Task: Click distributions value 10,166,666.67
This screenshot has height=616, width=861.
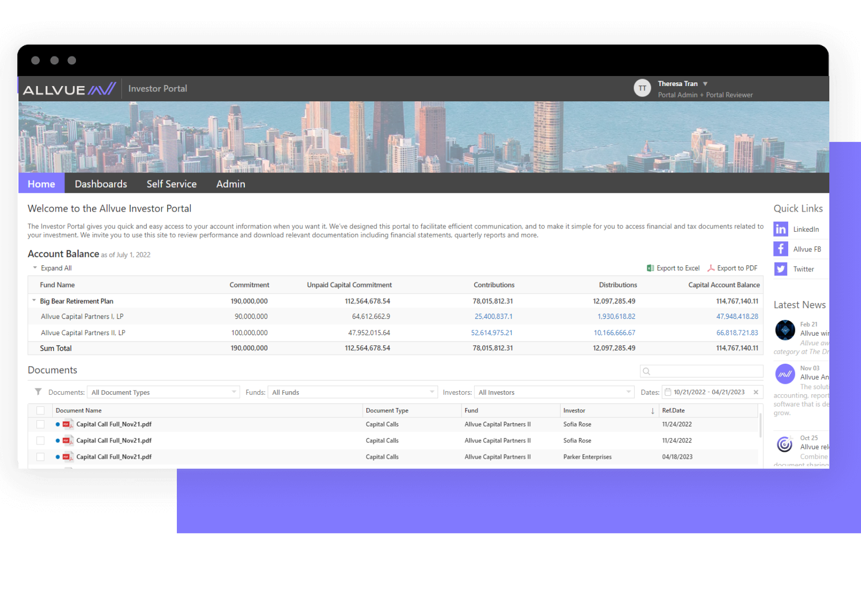Action: (x=614, y=333)
